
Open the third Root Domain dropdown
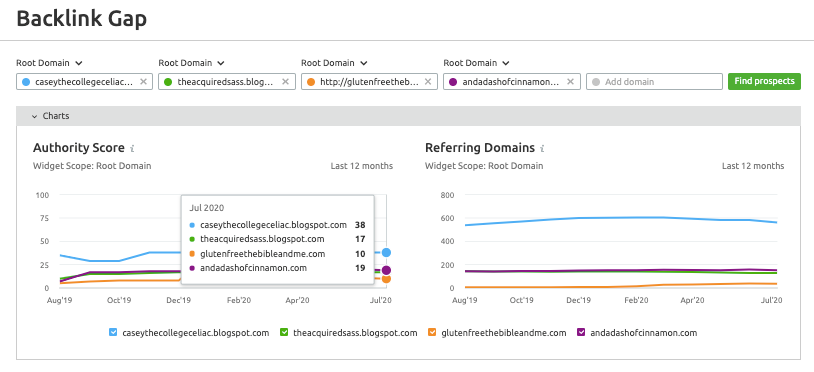pyautogui.click(x=334, y=63)
